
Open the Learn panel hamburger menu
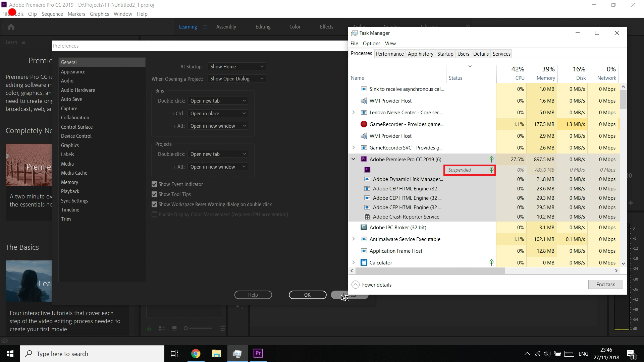pos(23,42)
